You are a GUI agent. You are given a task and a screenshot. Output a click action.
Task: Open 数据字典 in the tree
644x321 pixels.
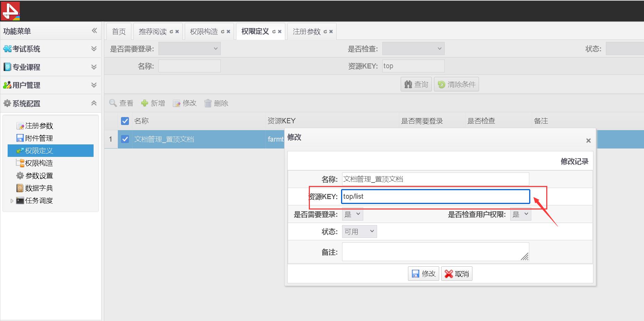click(x=39, y=188)
